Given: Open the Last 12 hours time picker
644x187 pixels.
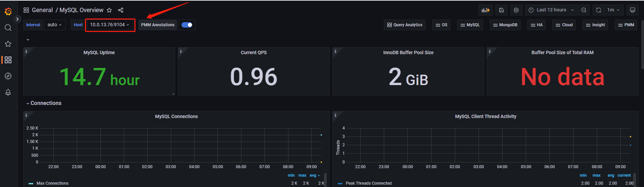Looking at the screenshot, I should pyautogui.click(x=551, y=10).
